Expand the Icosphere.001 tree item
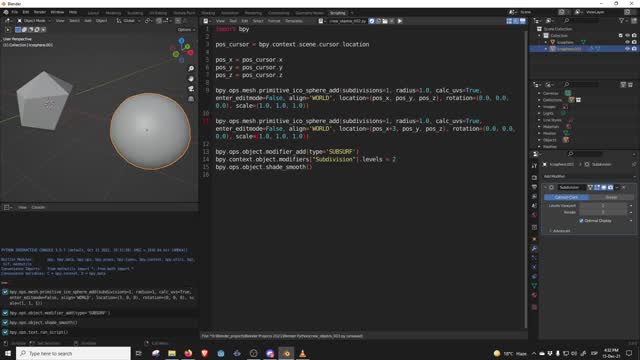The width and height of the screenshot is (640, 360). 546,49
